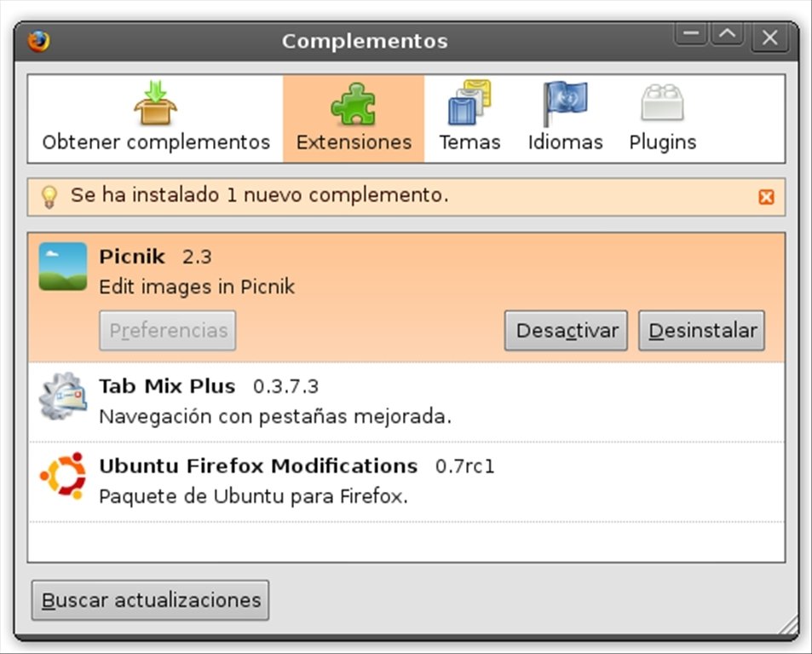Select the Extensiones tab label
The width and height of the screenshot is (812, 654).
(354, 142)
